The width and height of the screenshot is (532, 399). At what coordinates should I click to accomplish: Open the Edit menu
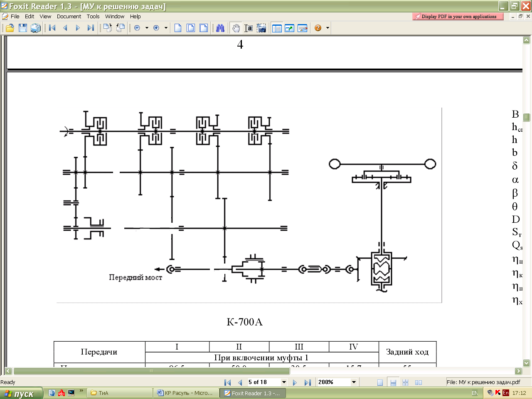click(x=30, y=17)
